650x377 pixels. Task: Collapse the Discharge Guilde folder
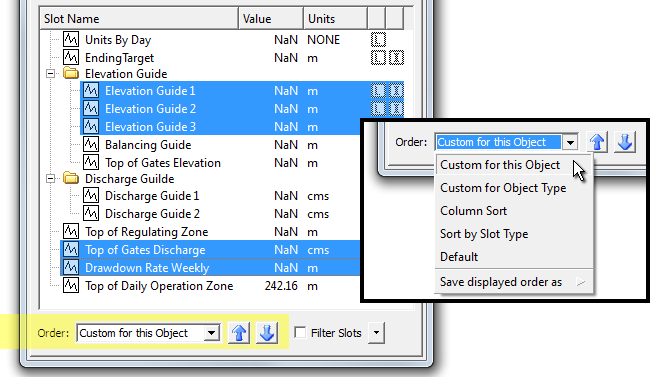coord(51,179)
